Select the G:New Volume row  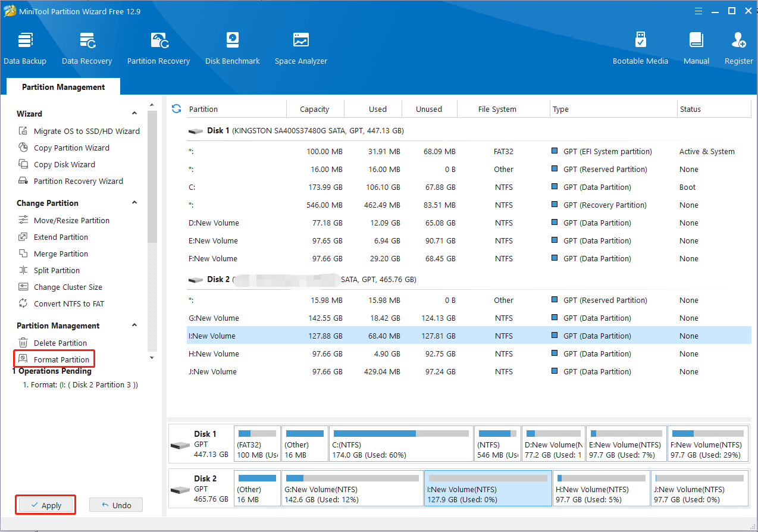(469, 318)
